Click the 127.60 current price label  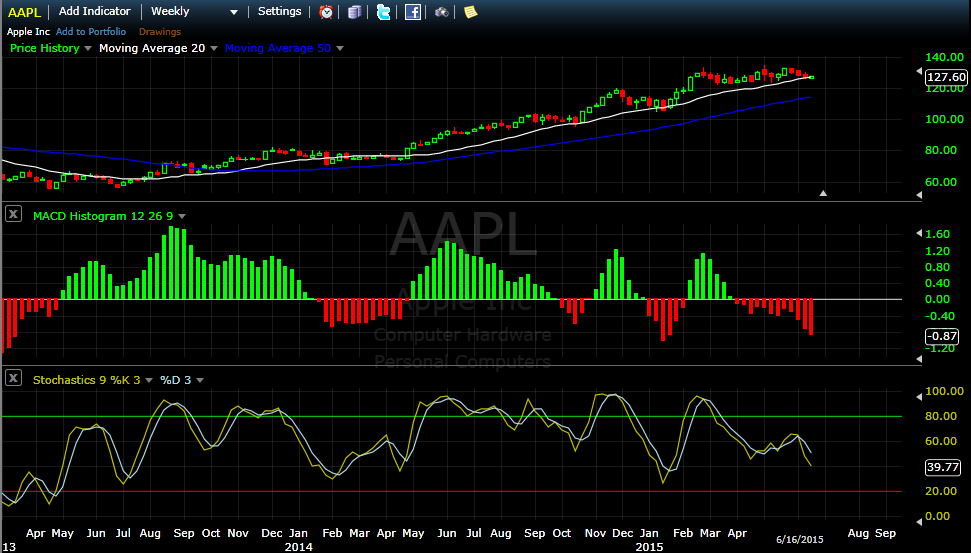click(946, 77)
